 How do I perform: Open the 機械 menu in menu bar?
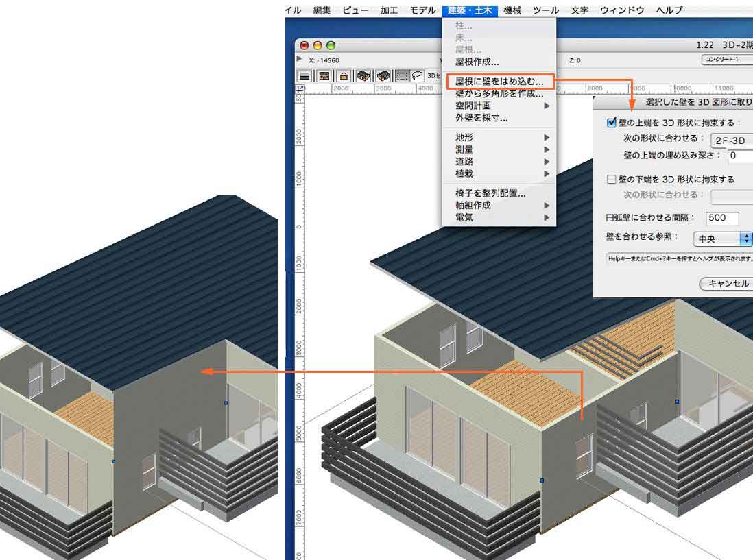pyautogui.click(x=512, y=10)
